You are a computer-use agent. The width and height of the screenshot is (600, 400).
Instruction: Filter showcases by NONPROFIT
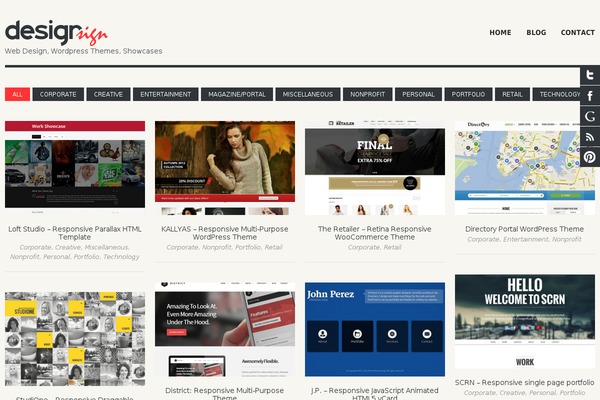coord(367,94)
